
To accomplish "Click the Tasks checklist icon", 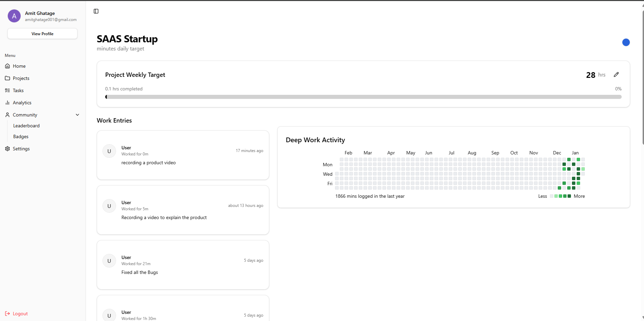I will click(7, 90).
